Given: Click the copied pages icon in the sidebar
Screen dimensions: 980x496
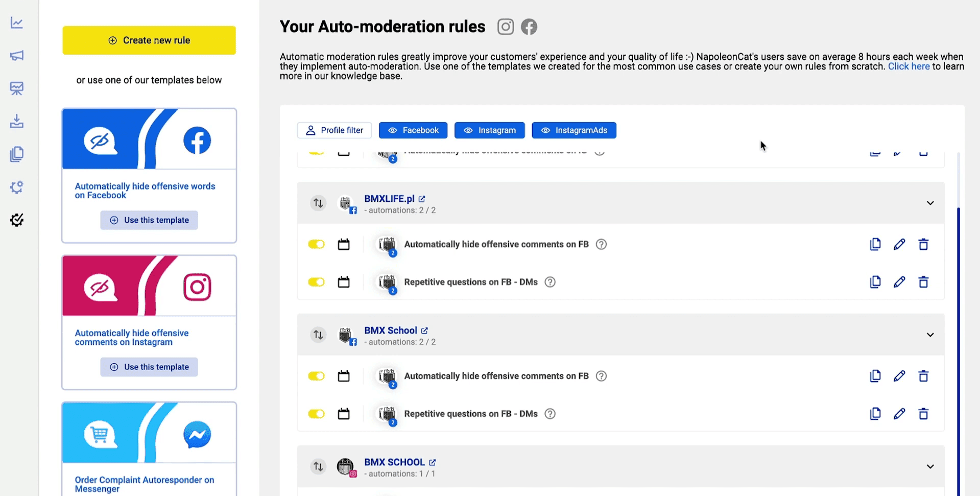Looking at the screenshot, I should click(17, 154).
